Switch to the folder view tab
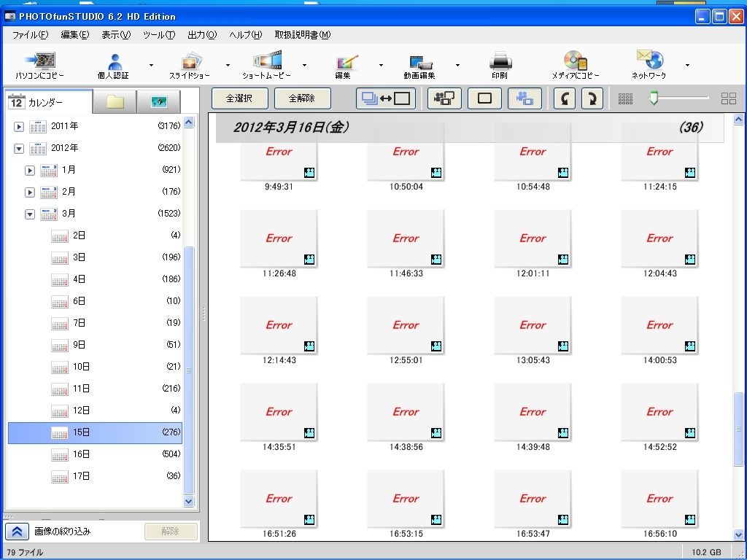 (115, 102)
